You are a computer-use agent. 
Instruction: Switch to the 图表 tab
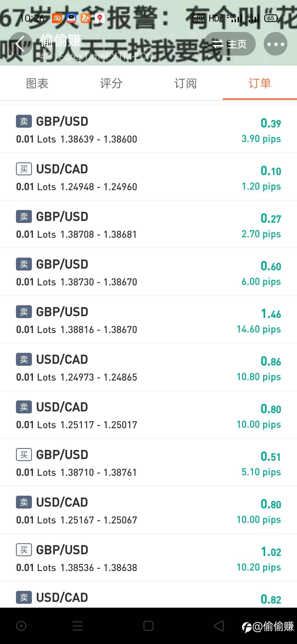point(37,83)
